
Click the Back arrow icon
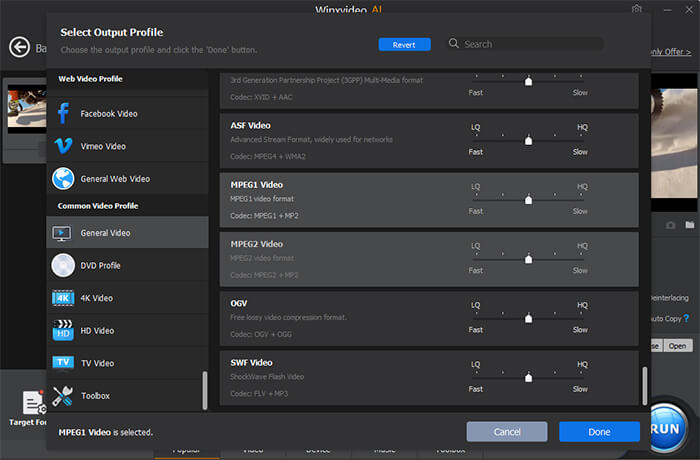click(20, 47)
